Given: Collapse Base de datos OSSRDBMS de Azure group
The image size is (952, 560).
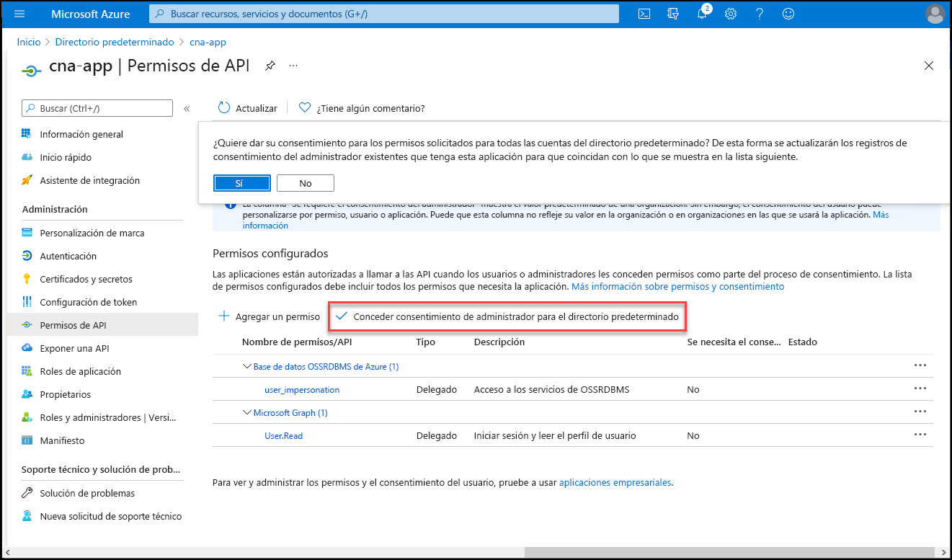Looking at the screenshot, I should 246,366.
